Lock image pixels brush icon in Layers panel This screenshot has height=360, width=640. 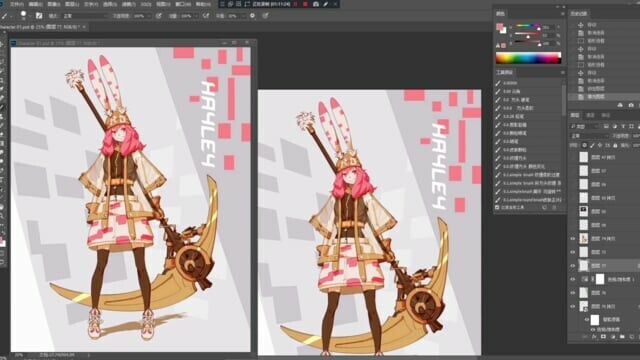tap(592, 145)
